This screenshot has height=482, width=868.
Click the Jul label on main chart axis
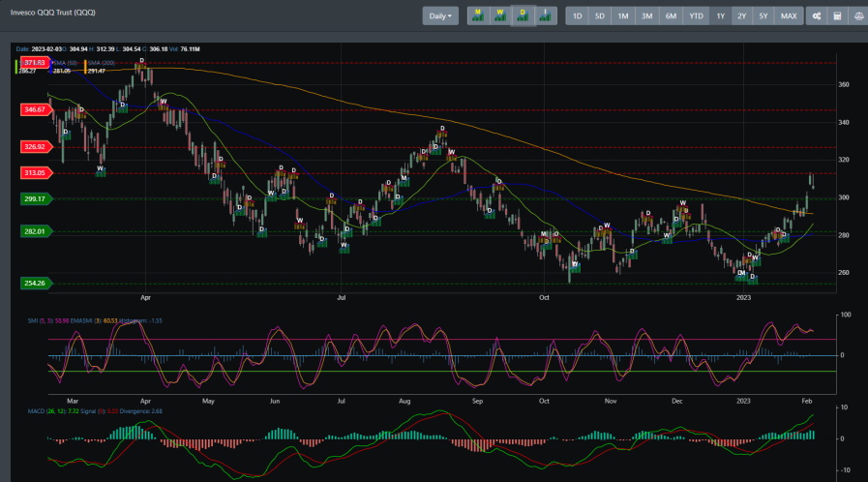point(341,298)
